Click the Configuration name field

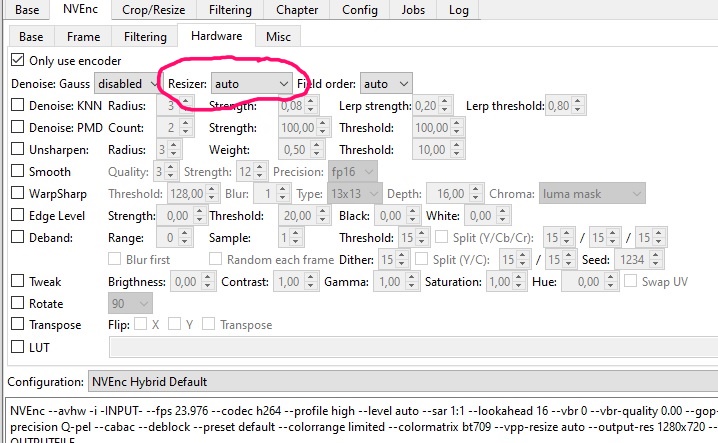pos(400,382)
